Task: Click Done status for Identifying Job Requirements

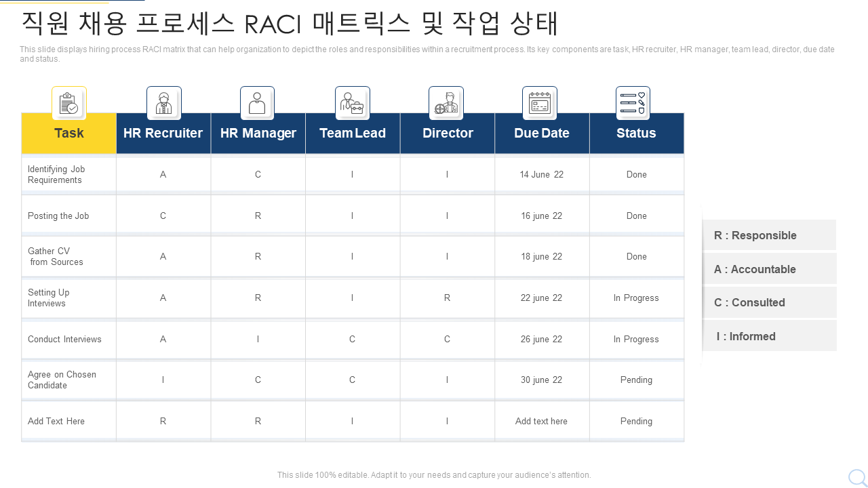Action: coord(637,174)
